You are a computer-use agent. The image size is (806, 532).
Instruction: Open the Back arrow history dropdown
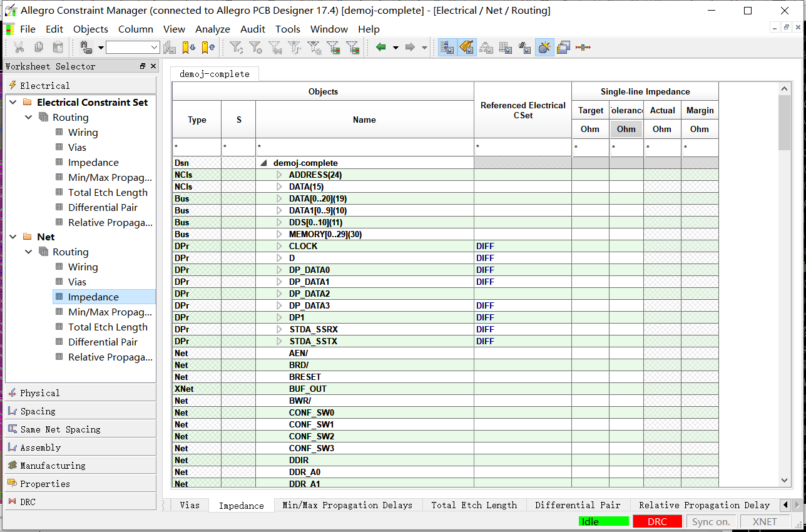coord(395,48)
